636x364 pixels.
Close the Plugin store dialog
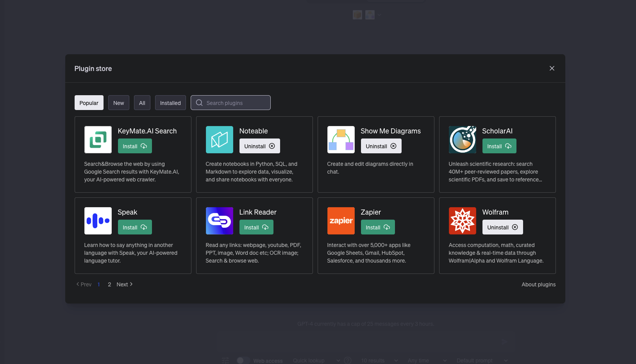click(x=552, y=68)
